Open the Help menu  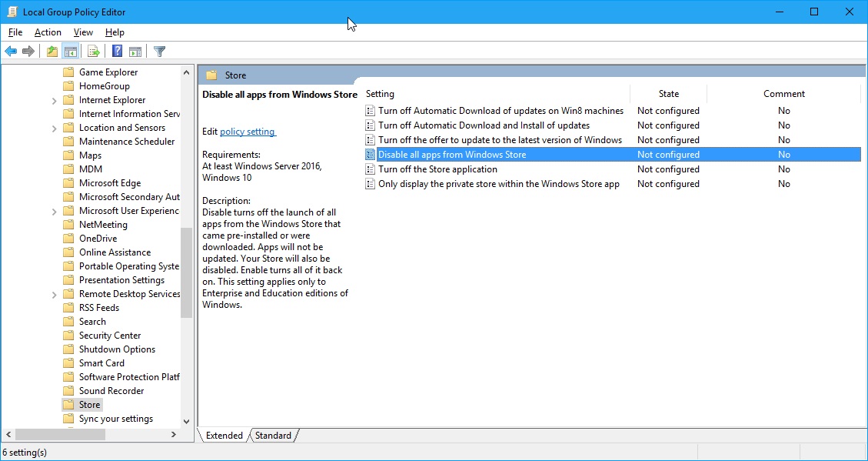coord(115,32)
